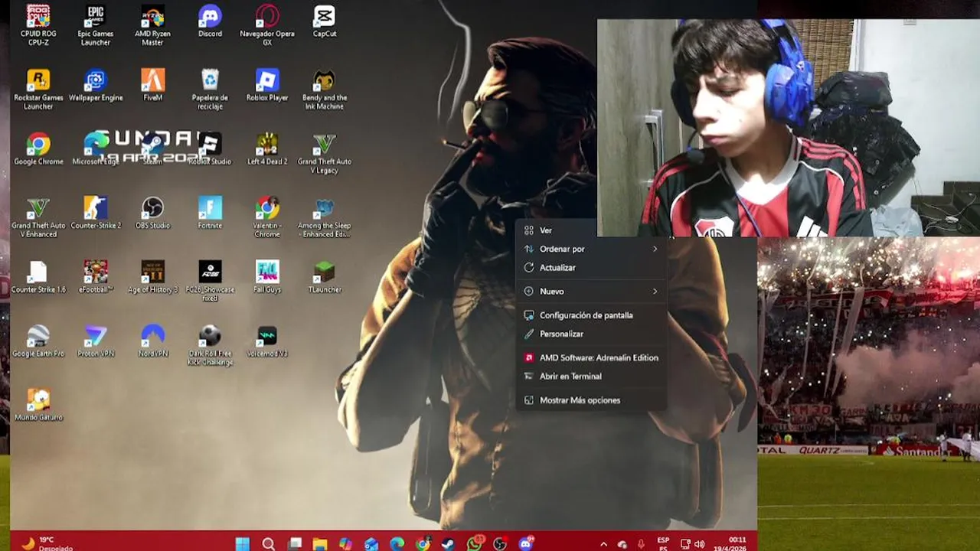Viewport: 980px width, 551px height.
Task: Open Task View on the taskbar
Action: (x=295, y=544)
